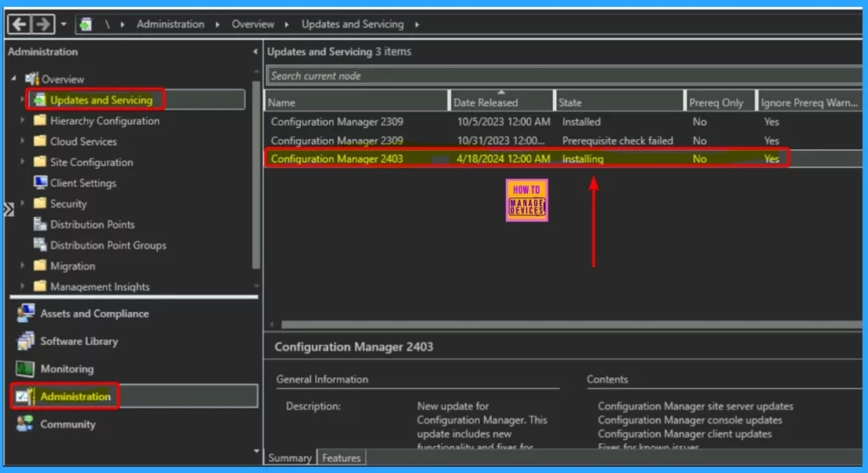Click the Security folder icon
Screen dimensions: 868x473
point(40,203)
